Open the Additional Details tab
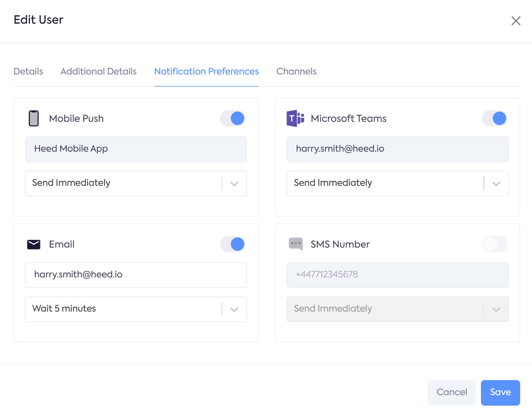532x418 pixels. (98, 71)
